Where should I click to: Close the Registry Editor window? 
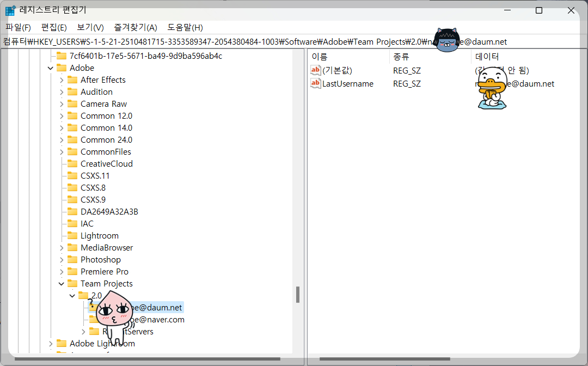pyautogui.click(x=571, y=10)
